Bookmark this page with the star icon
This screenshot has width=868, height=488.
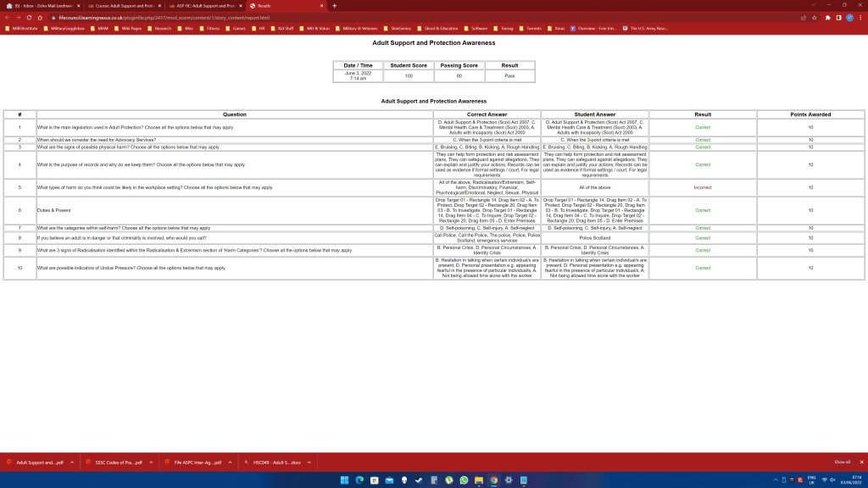click(815, 17)
